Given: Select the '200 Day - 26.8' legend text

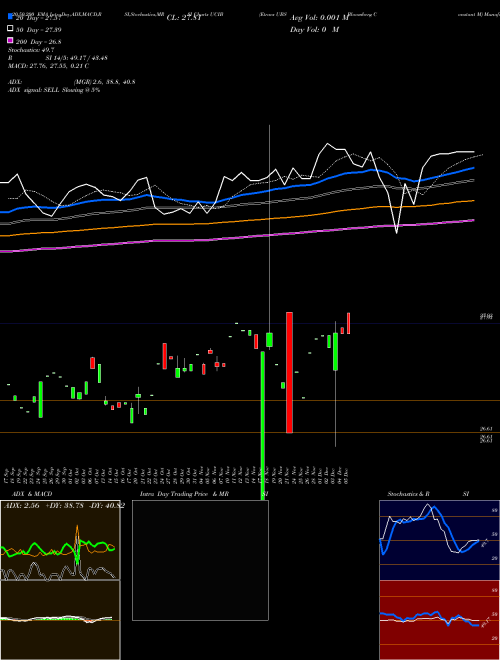Looking at the screenshot, I should (x=38, y=42).
